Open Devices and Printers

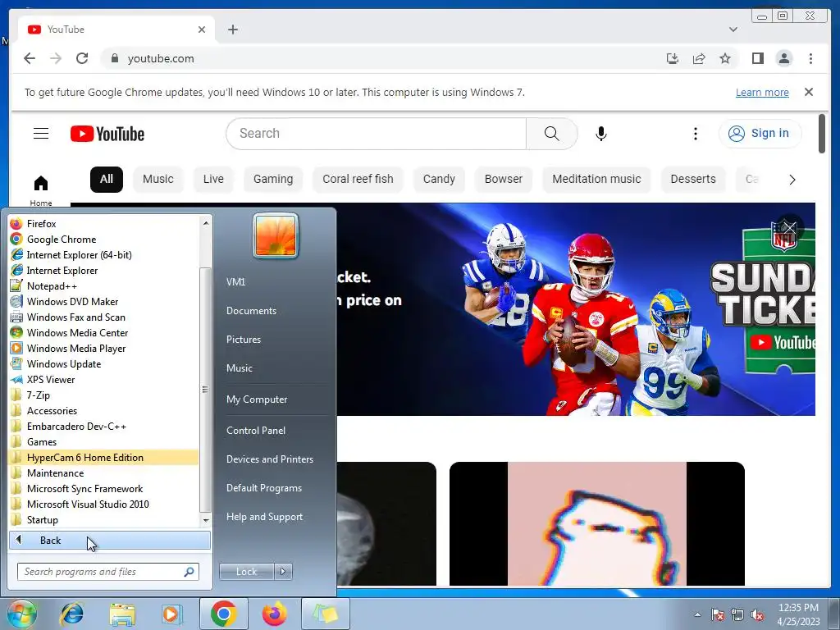pyautogui.click(x=269, y=459)
